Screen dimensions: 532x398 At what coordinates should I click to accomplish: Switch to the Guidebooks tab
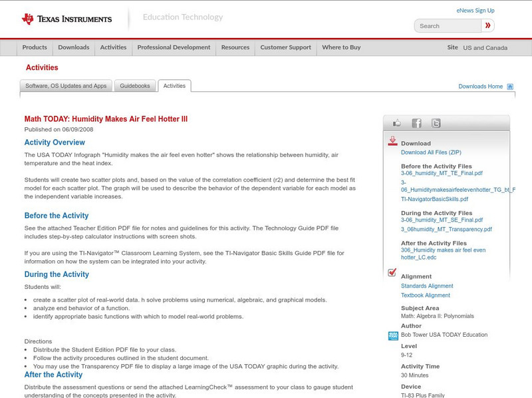(x=135, y=86)
